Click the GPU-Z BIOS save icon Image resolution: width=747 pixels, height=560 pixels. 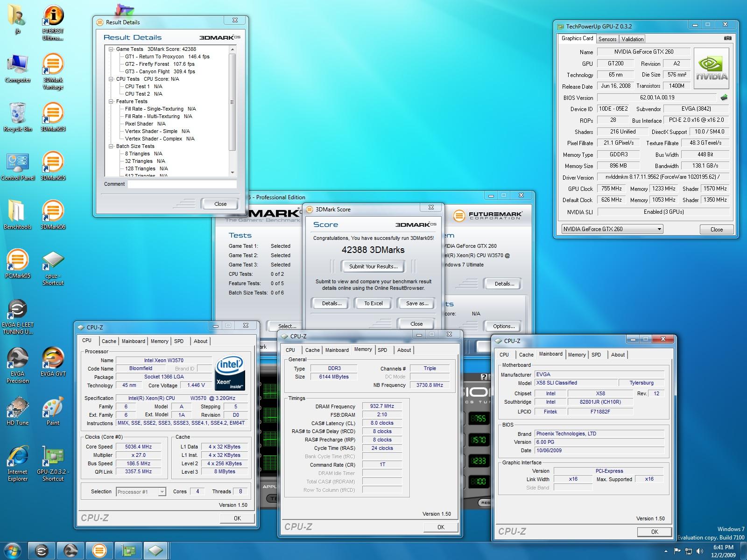click(x=724, y=98)
